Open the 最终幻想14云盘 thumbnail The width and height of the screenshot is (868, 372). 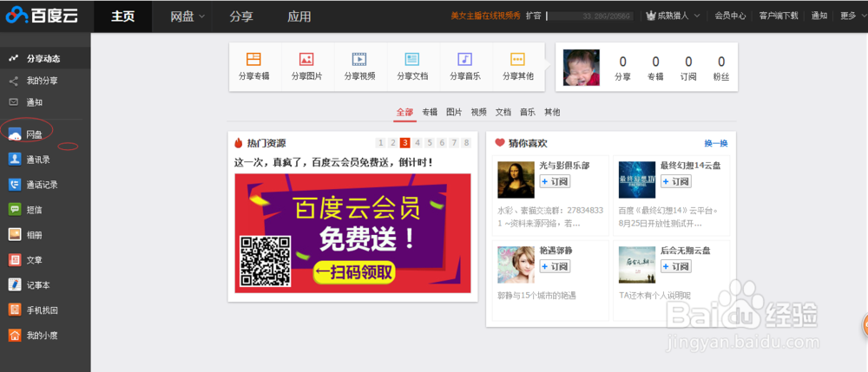point(636,179)
